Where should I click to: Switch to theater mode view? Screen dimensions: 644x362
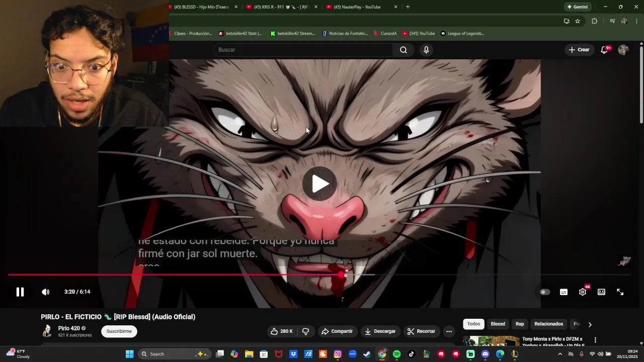(x=601, y=292)
